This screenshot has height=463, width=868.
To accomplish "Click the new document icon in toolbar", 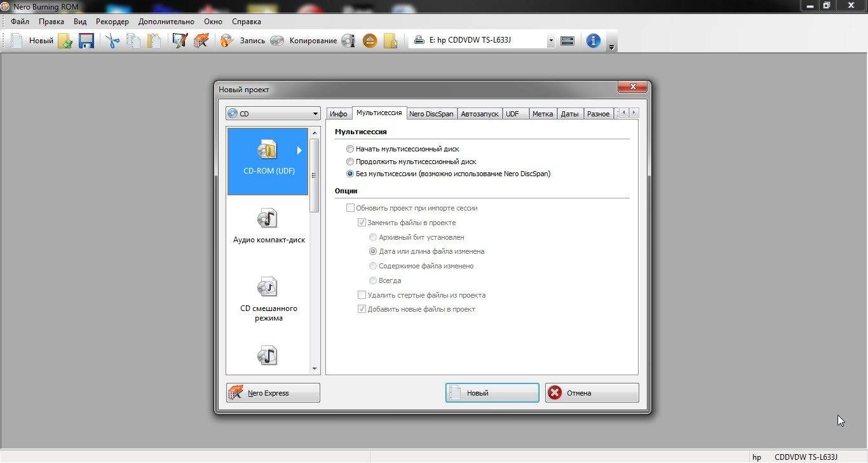I will pos(17,41).
